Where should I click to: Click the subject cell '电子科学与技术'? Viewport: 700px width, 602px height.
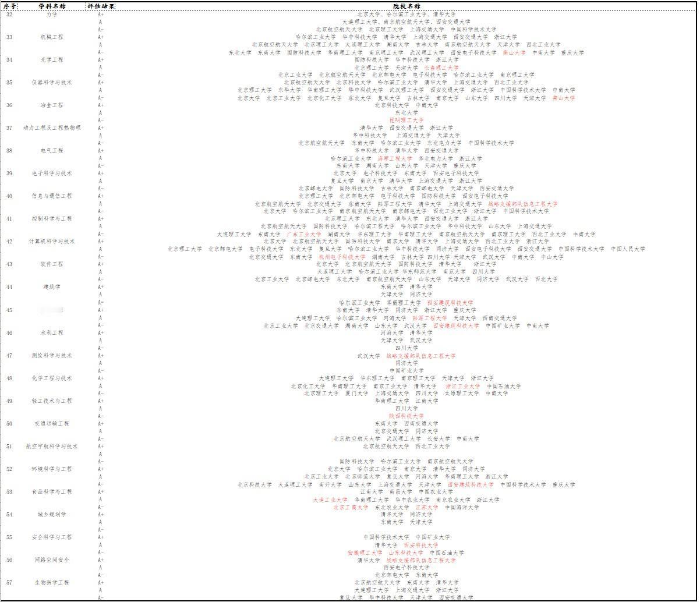[x=52, y=173]
